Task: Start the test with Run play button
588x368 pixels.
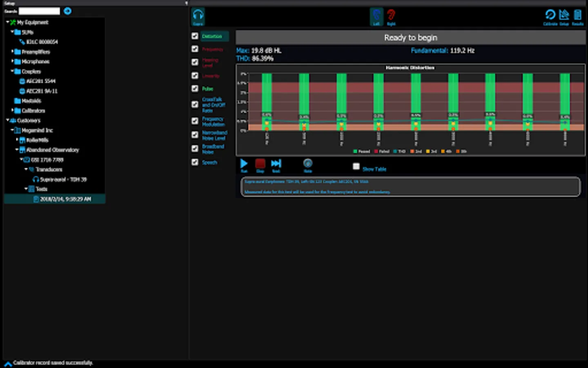Action: tap(244, 165)
